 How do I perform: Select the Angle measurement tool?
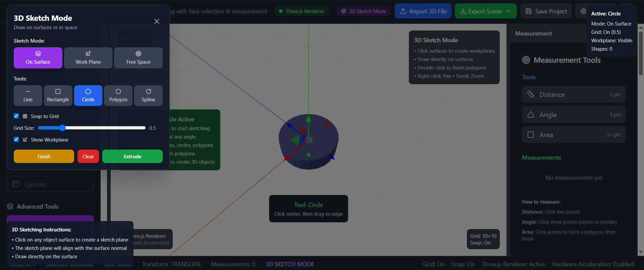tap(574, 115)
